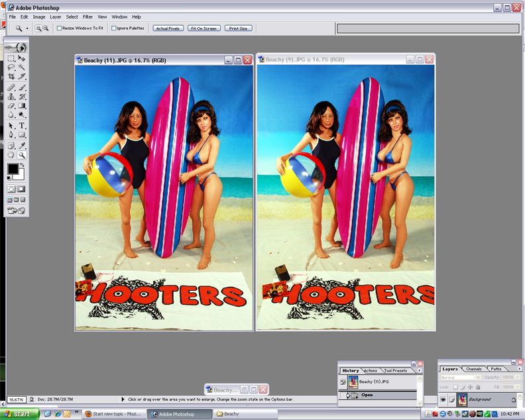Screen dimensions: 525x420
Task: Open the History palette menu arrow
Action: click(x=419, y=370)
